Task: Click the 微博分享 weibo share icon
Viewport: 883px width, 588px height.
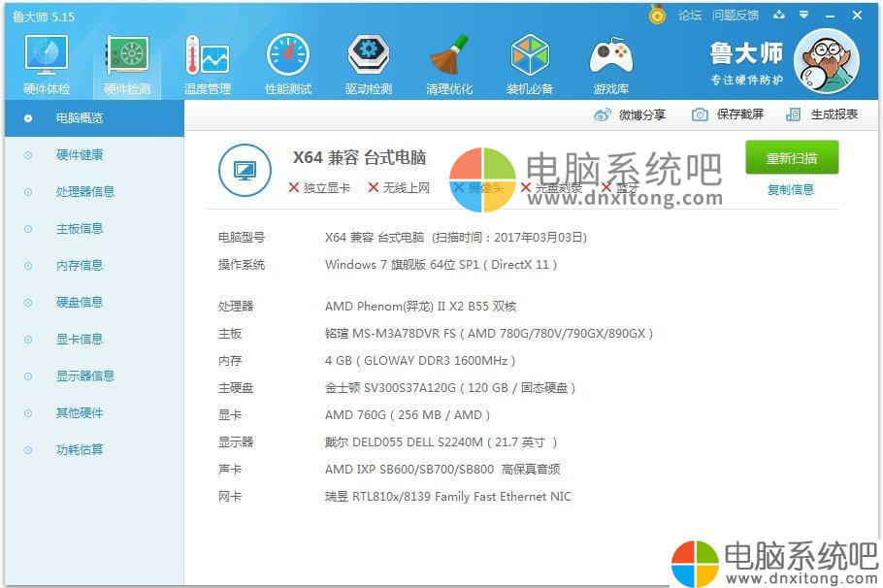Action: (x=602, y=114)
